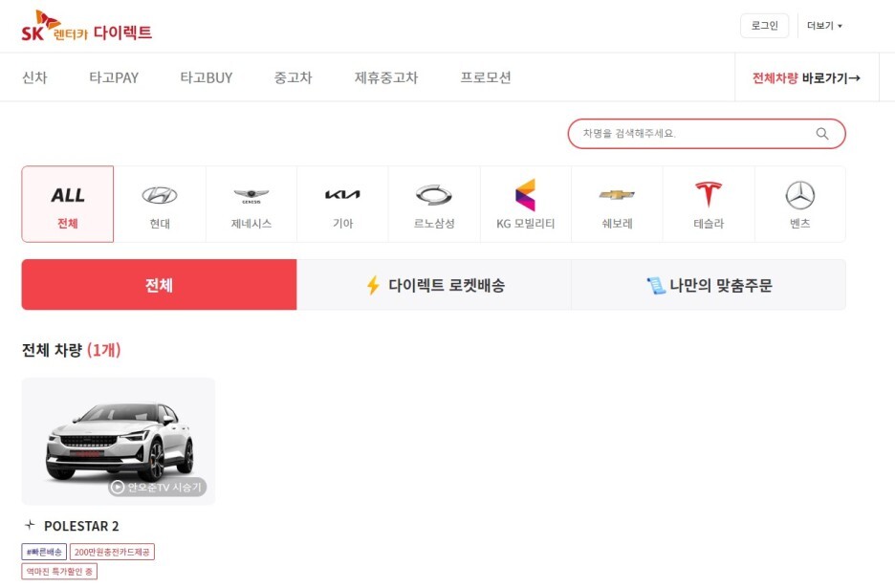The height and width of the screenshot is (588, 895).
Task: Switch to 다이렉트 로켓배송 tab
Action: click(434, 285)
